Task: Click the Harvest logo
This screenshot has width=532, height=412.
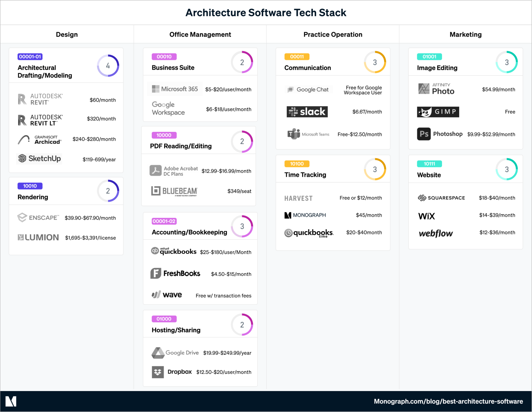Action: coord(298,199)
